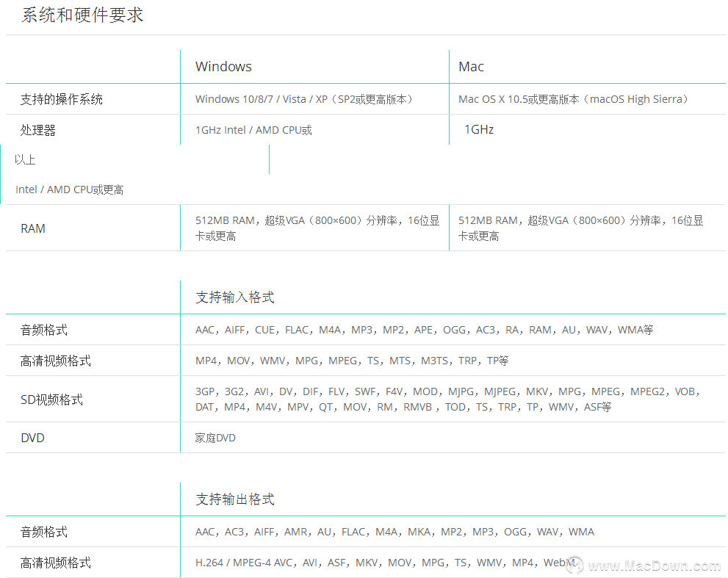
Task: Click the AAC, AC3, AIFF, AMR output list
Action: (x=394, y=532)
